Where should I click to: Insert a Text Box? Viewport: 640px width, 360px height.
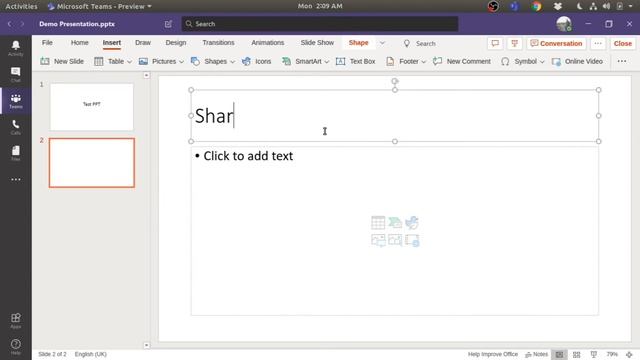tap(356, 61)
